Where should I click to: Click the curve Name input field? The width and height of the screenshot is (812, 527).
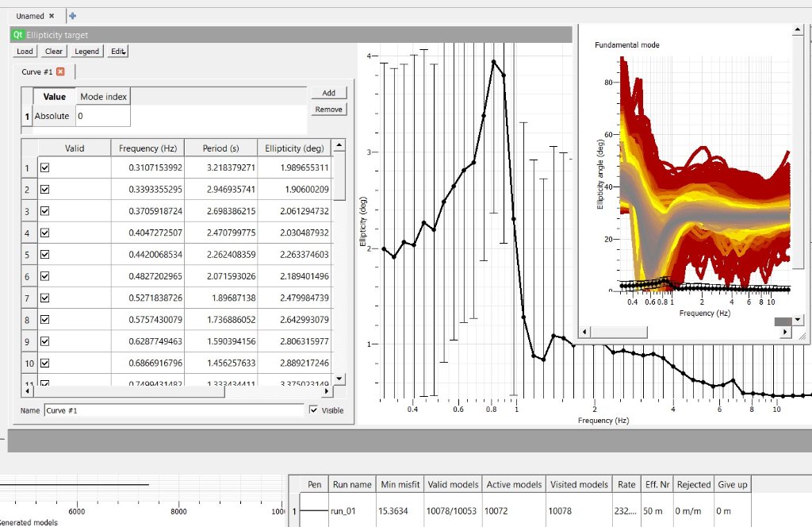[174, 410]
